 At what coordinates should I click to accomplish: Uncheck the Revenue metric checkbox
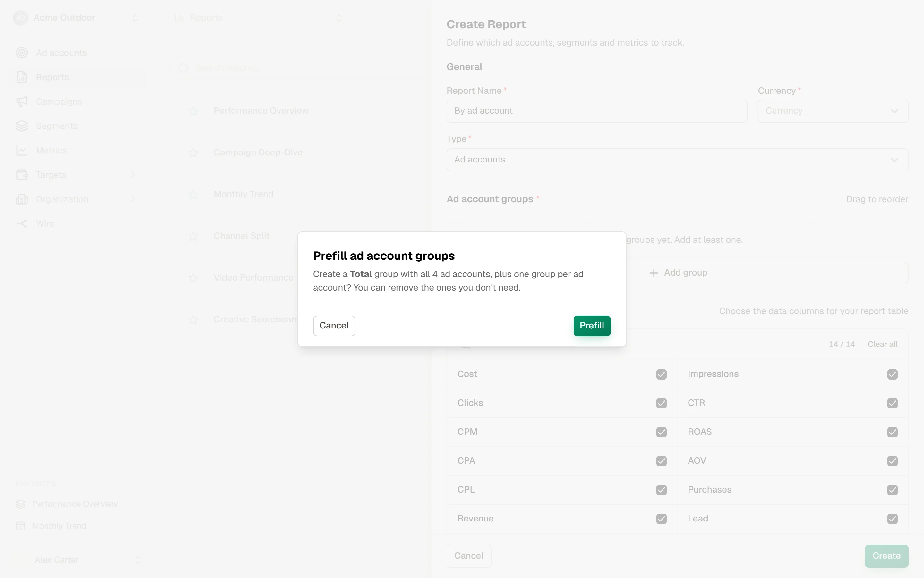pos(661,519)
